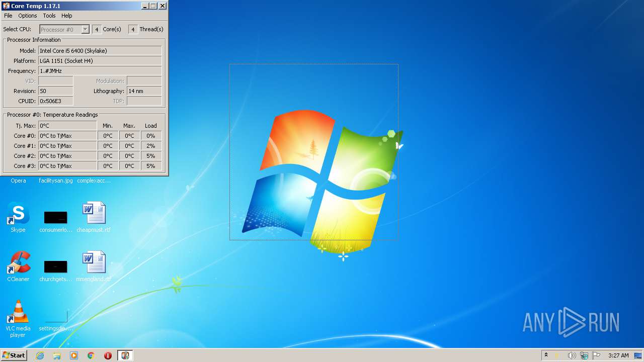The width and height of the screenshot is (644, 362).
Task: Click the network tray icon
Action: click(x=584, y=355)
